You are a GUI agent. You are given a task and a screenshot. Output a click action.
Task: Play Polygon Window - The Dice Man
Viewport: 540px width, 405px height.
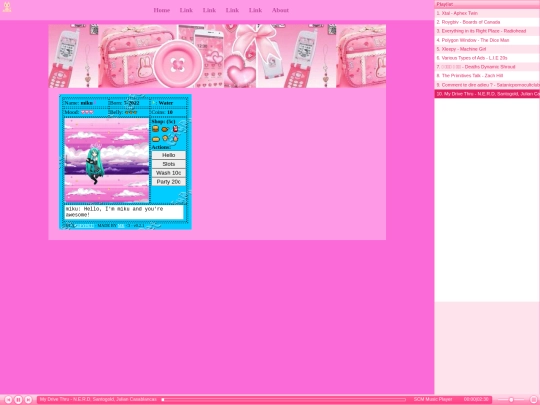tap(487, 40)
